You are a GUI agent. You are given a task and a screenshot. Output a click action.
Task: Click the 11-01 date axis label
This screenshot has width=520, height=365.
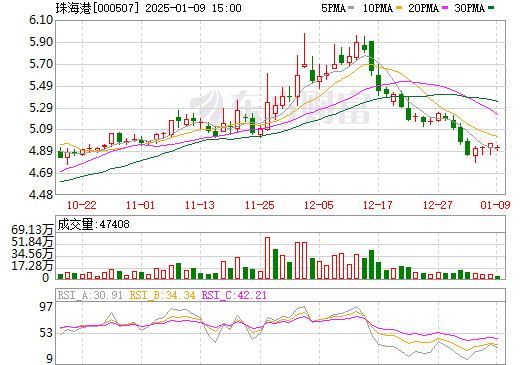click(140, 205)
